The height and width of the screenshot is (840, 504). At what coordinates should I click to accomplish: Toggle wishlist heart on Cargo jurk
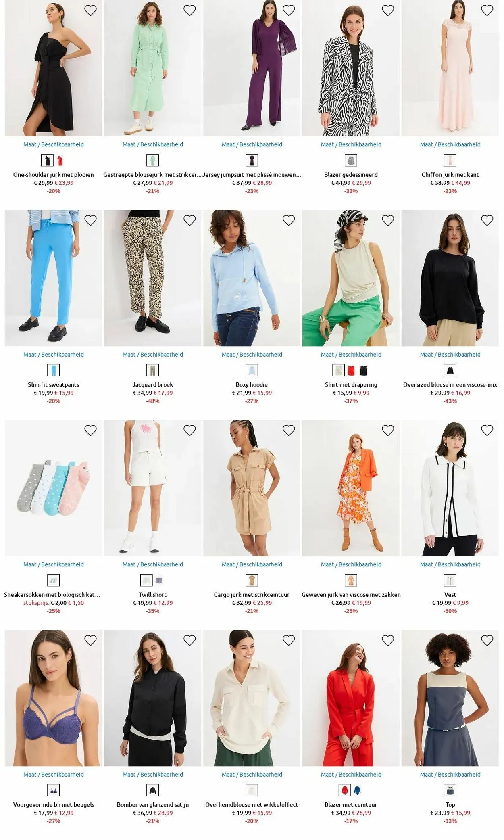click(x=289, y=430)
